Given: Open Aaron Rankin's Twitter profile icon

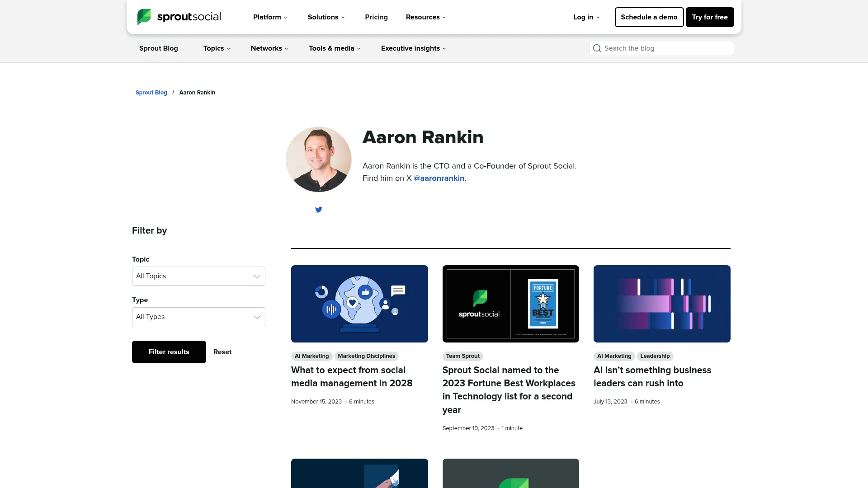Looking at the screenshot, I should tap(319, 210).
